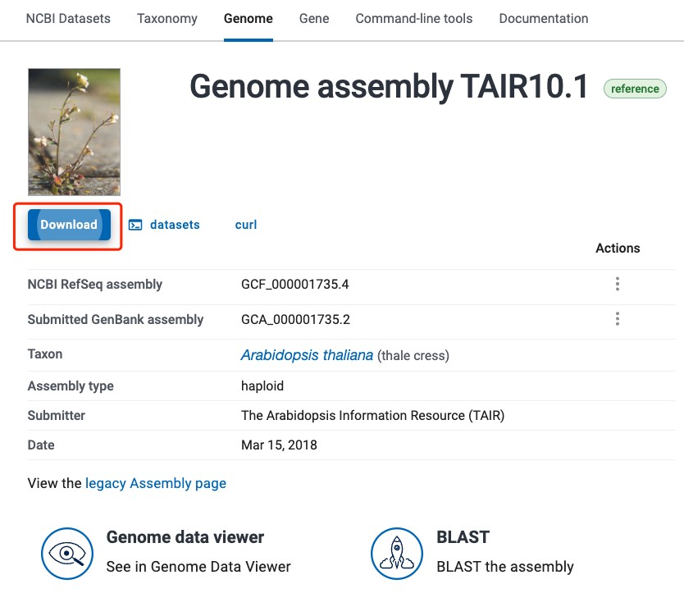This screenshot has height=616, width=684.
Task: Open the legacy Assembly page link
Action: coord(156,483)
